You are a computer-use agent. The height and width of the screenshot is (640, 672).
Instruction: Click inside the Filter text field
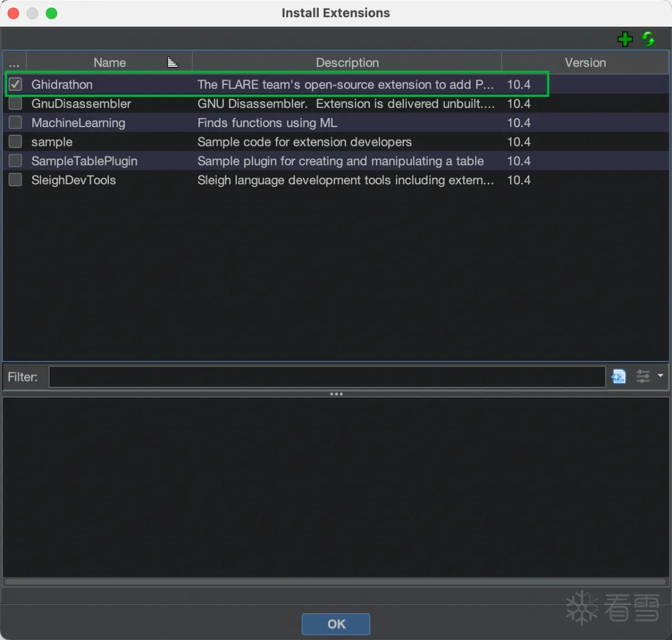pyautogui.click(x=327, y=377)
